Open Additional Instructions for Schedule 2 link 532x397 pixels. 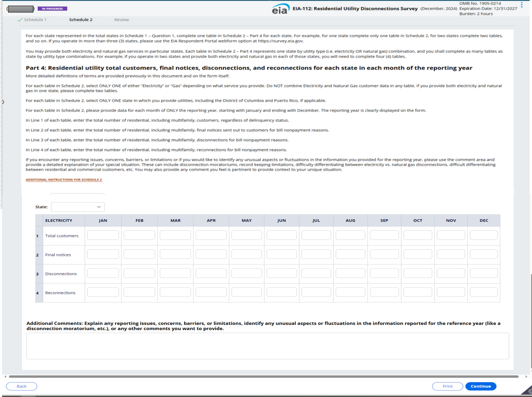tap(64, 180)
